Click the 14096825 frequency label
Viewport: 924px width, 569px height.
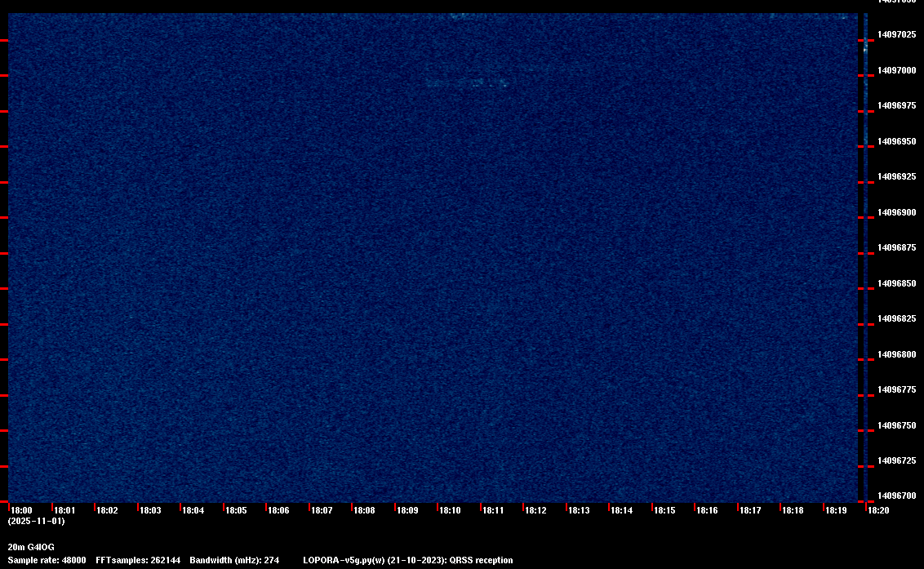(x=897, y=319)
